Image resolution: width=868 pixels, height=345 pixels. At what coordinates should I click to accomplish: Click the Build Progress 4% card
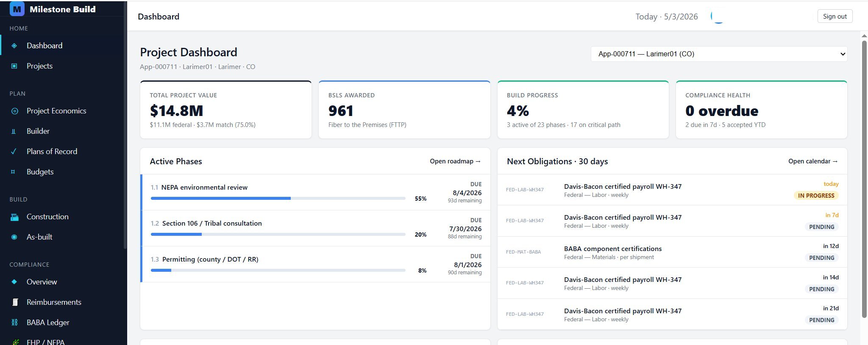(583, 110)
